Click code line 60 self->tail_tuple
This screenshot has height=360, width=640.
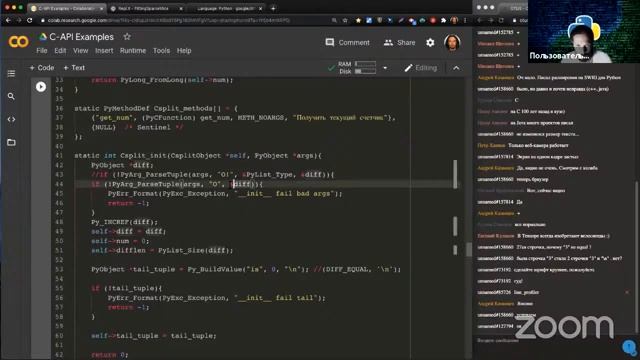[x=153, y=336]
